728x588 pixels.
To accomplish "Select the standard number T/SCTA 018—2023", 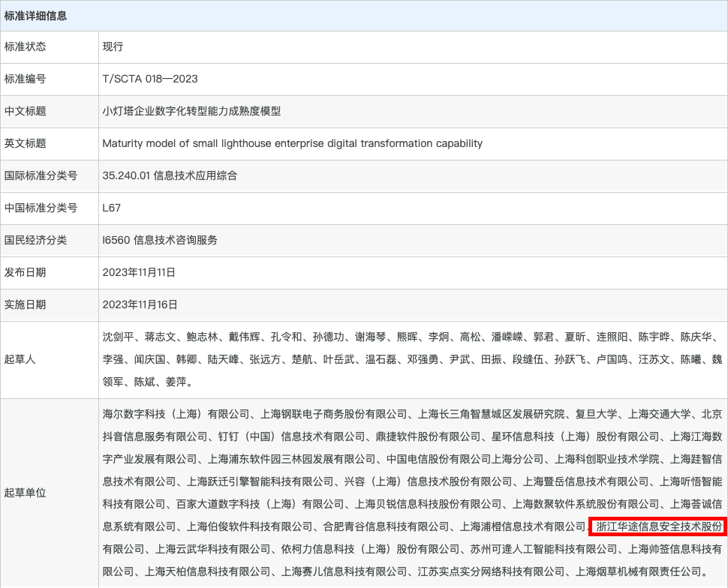I will [x=150, y=79].
